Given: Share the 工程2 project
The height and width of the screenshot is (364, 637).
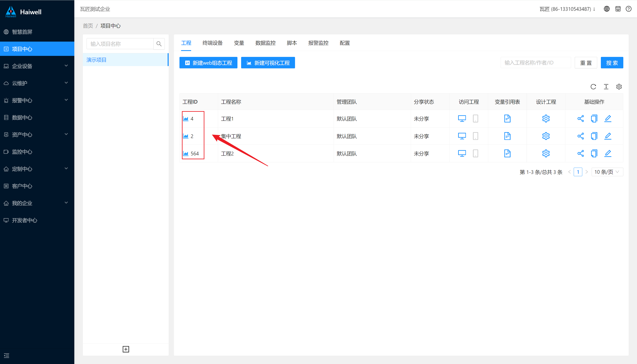Looking at the screenshot, I should tap(581, 153).
